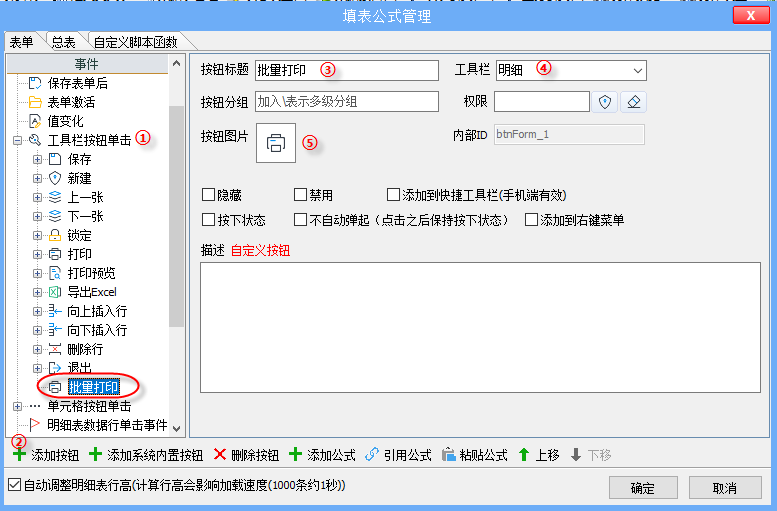
Task: Change the 按钮图片 printer image
Action: click(x=276, y=143)
